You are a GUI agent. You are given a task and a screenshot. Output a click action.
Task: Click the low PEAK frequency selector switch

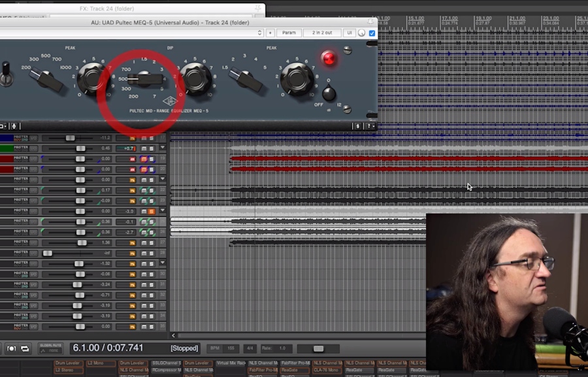(47, 78)
